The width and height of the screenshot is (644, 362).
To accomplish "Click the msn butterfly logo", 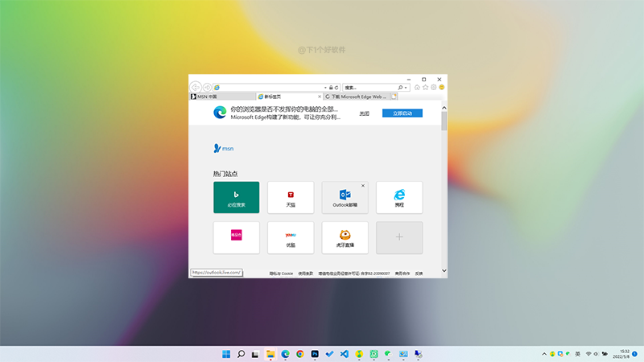I will 224,148.
